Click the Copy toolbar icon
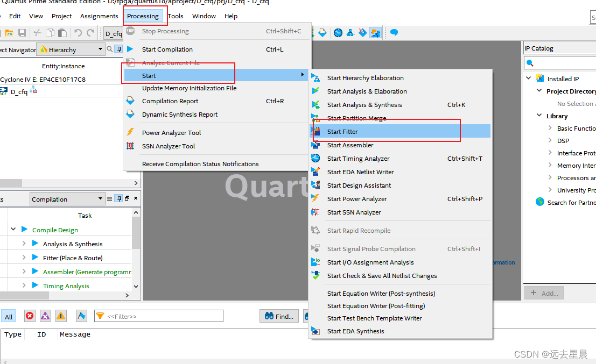This screenshot has height=364, width=596. point(50,33)
